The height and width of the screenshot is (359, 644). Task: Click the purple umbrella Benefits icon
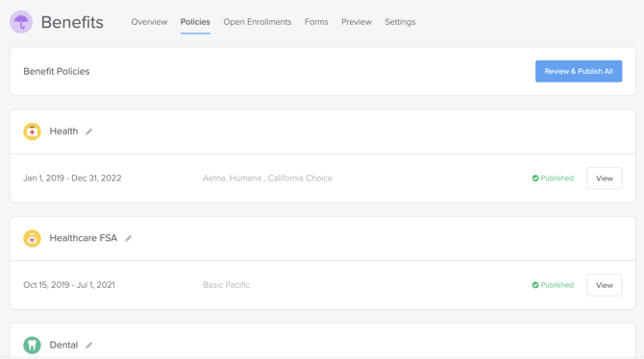point(21,22)
